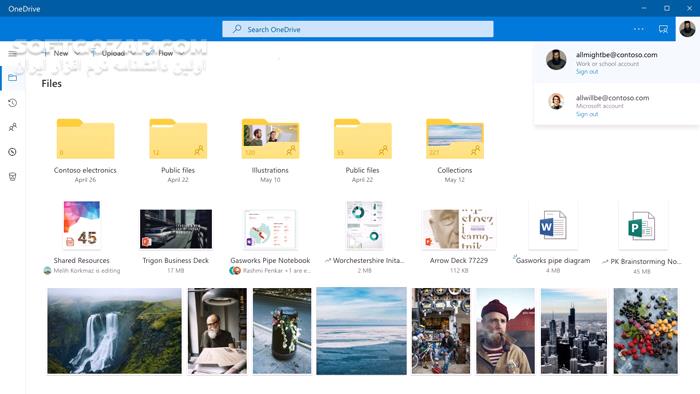Click the profile avatar in the top-right corner
The height and width of the screenshot is (394, 700).
pyautogui.click(x=687, y=29)
